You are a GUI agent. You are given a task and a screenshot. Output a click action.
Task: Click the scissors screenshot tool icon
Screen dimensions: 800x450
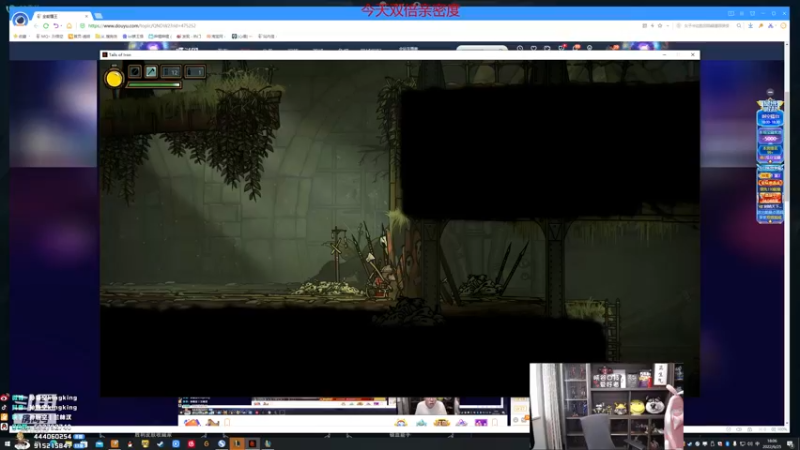click(770, 26)
